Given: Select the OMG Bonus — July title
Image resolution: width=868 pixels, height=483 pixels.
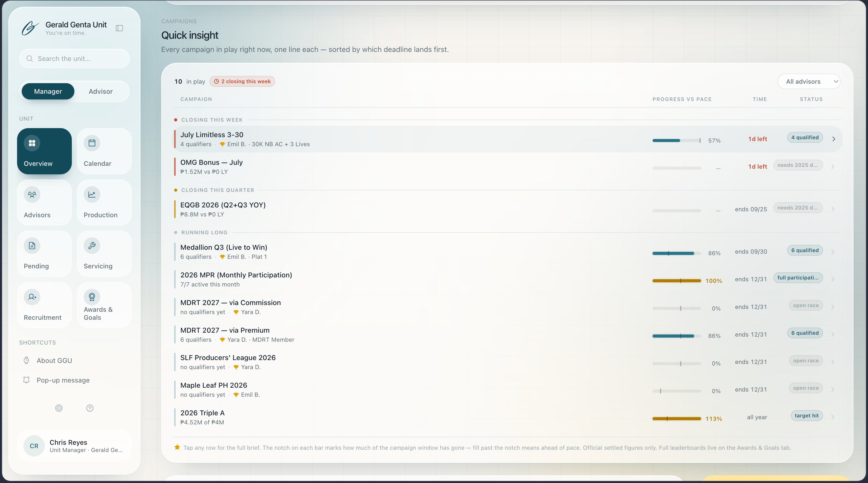Looking at the screenshot, I should [x=212, y=162].
